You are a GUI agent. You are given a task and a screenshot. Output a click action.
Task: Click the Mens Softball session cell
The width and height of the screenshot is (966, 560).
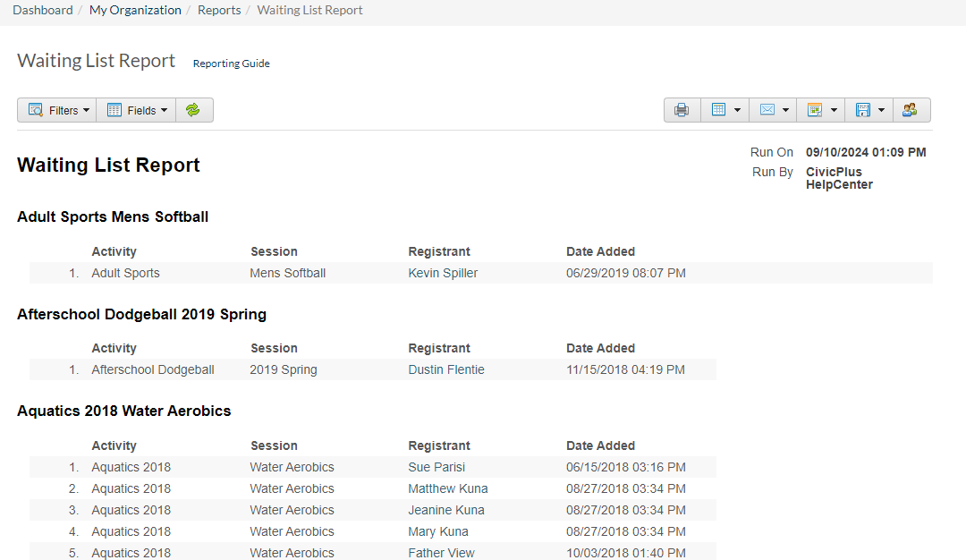(x=288, y=273)
